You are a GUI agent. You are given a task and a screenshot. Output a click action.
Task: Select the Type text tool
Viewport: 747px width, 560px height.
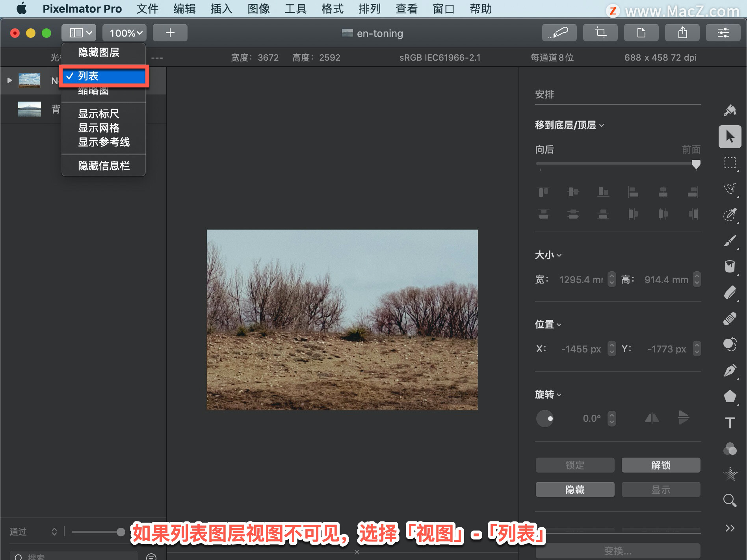coord(730,423)
